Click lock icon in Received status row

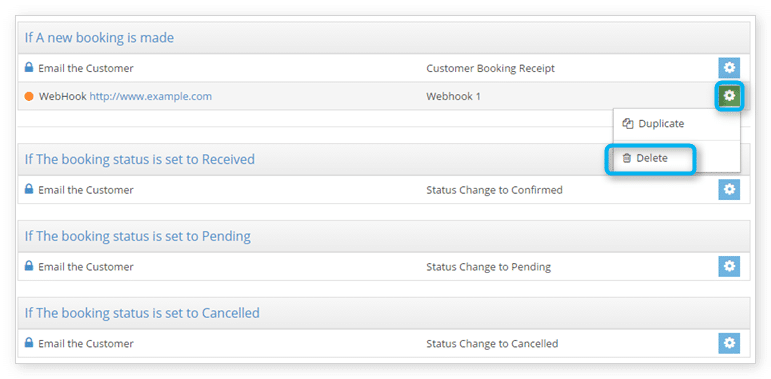point(29,189)
